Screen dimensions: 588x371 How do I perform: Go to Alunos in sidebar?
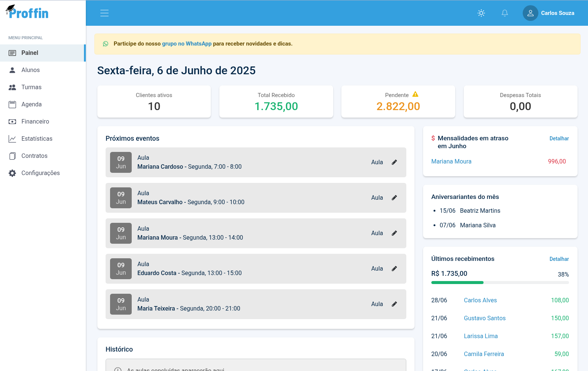point(31,70)
